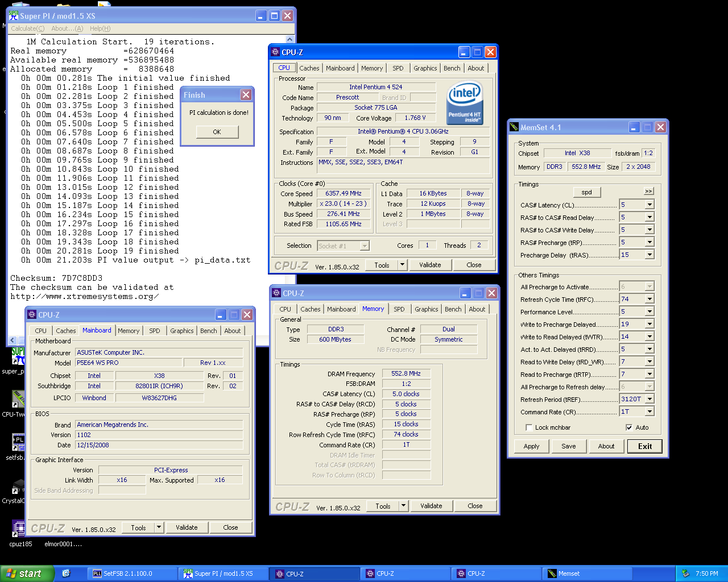Screen dimensions: 728x582
Task: Switch to the SPD tab in the CPU-Z CPU window
Action: point(398,68)
